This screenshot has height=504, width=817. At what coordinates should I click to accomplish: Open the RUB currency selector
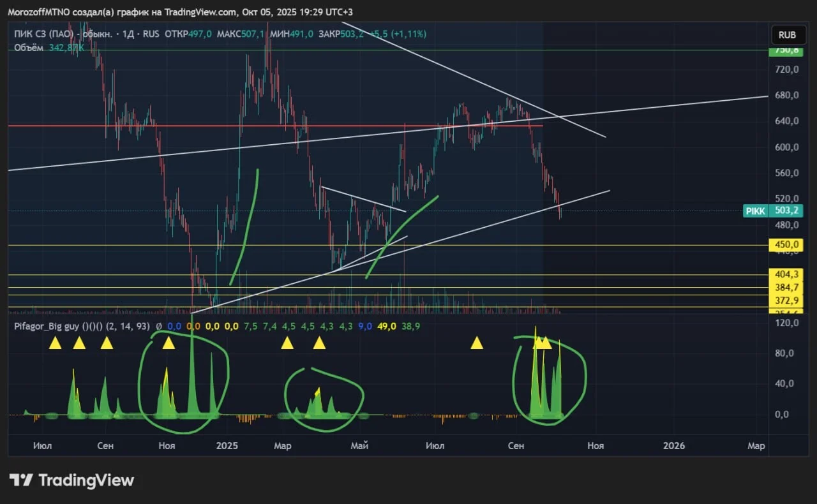[788, 34]
